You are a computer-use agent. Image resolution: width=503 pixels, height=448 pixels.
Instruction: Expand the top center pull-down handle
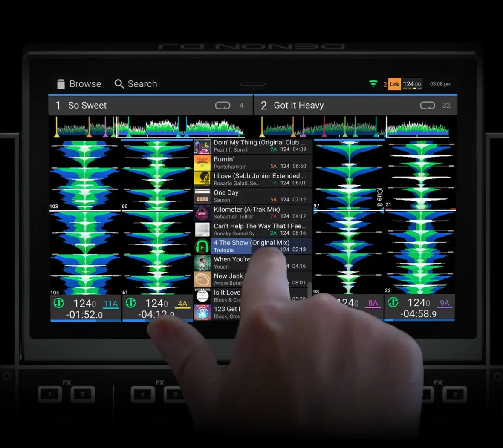252,84
